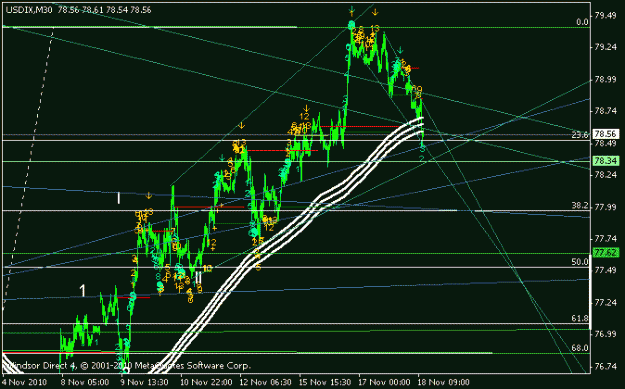Screen dimensions: 625x389
Task: Click the 78.49 price axis label
Action: pos(605,143)
